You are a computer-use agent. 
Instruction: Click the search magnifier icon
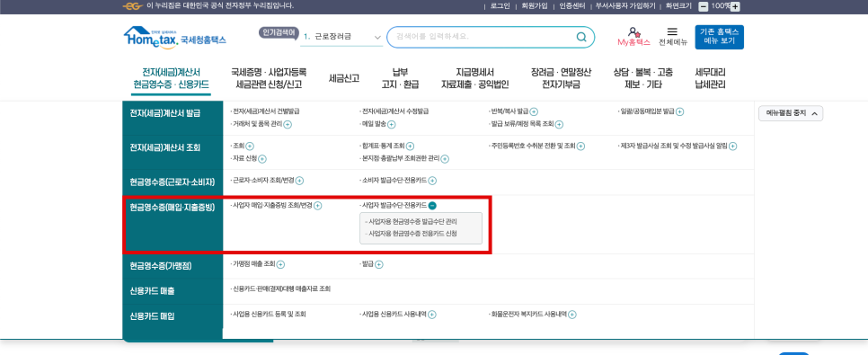pos(581,37)
